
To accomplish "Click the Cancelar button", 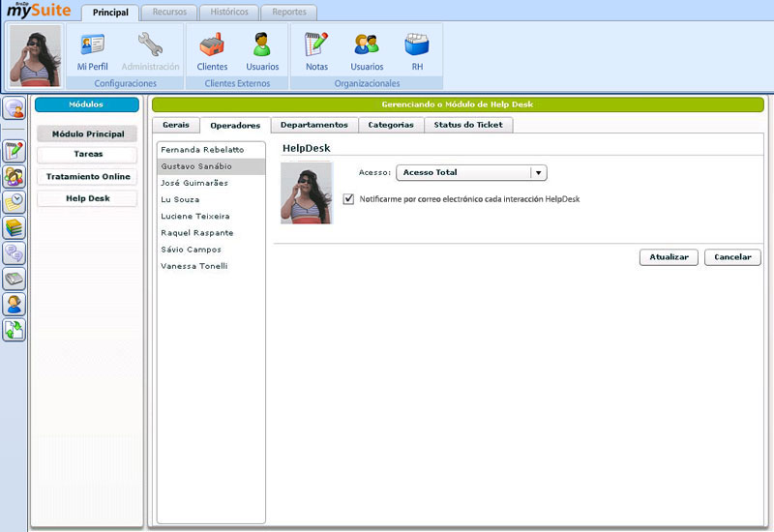I will click(732, 257).
